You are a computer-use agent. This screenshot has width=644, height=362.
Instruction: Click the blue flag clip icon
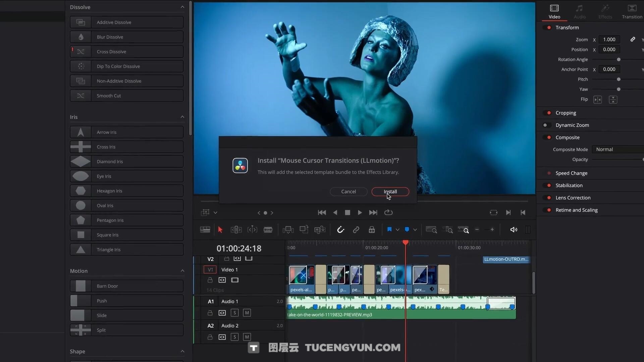[389, 230]
